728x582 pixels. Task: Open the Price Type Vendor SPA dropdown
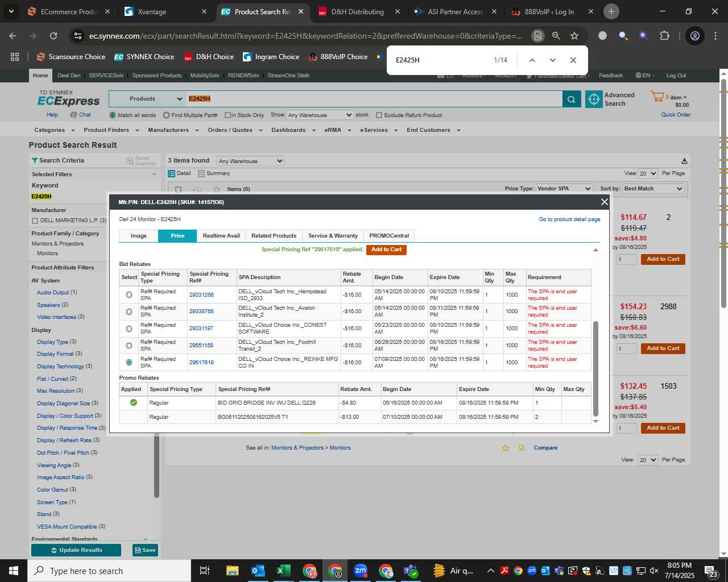pyautogui.click(x=564, y=188)
